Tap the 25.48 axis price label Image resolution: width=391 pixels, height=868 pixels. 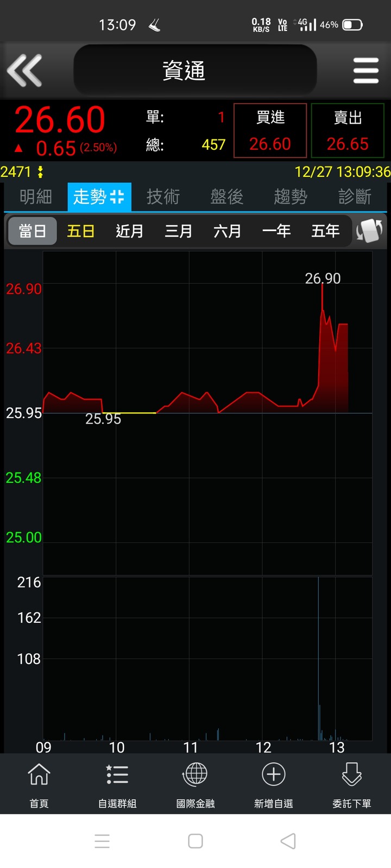(x=23, y=478)
